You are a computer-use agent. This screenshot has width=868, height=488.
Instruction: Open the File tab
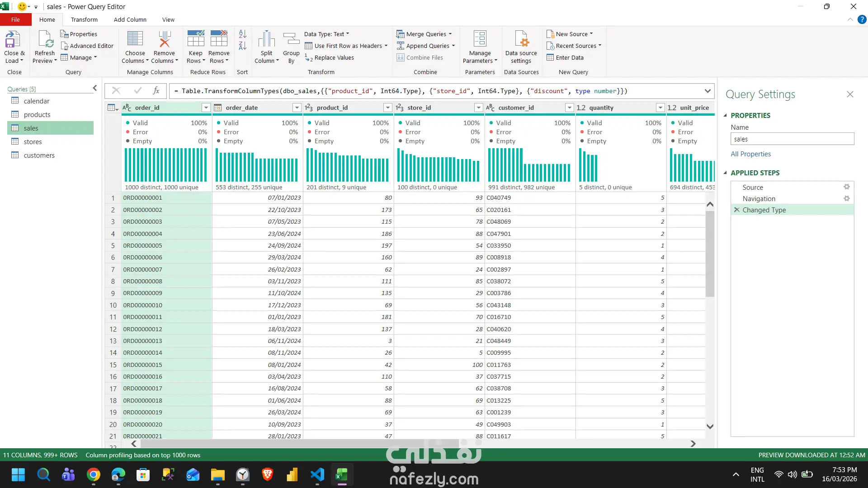[15, 19]
